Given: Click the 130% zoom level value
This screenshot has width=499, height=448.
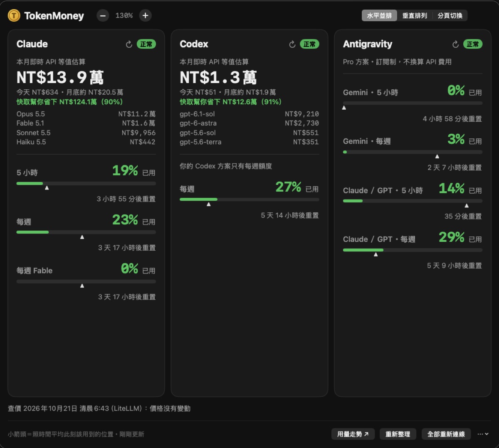Looking at the screenshot, I should [124, 16].
